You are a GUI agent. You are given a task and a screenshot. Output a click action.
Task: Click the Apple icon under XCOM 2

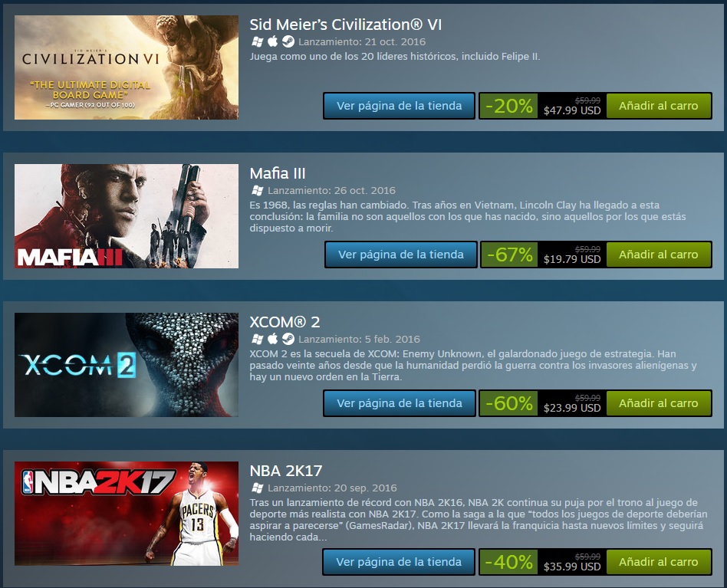[273, 339]
